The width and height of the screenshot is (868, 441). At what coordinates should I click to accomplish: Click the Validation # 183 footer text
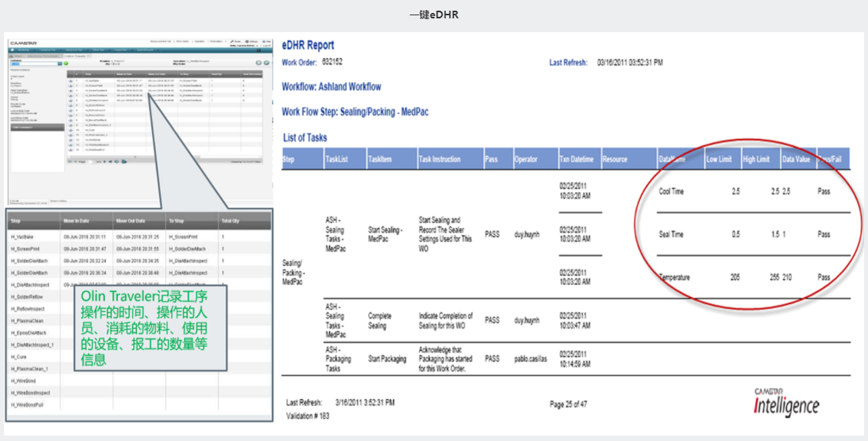click(x=307, y=416)
